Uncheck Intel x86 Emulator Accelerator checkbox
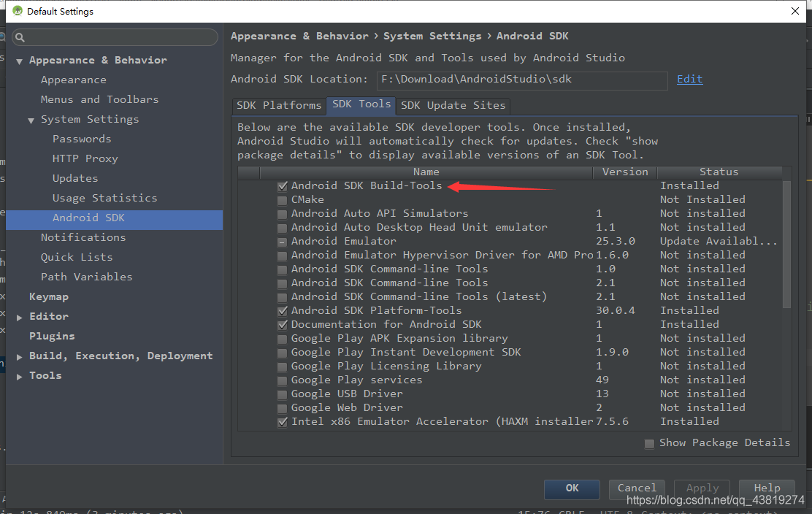The image size is (812, 514). click(x=283, y=423)
